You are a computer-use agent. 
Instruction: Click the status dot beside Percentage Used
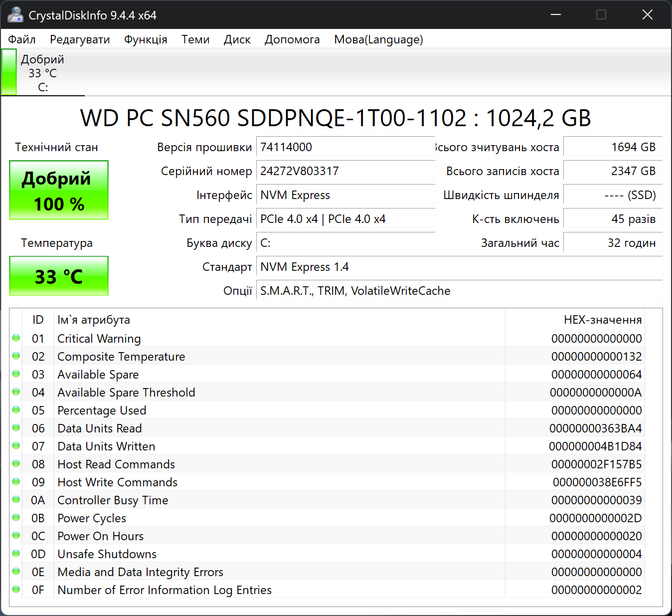pyautogui.click(x=16, y=410)
